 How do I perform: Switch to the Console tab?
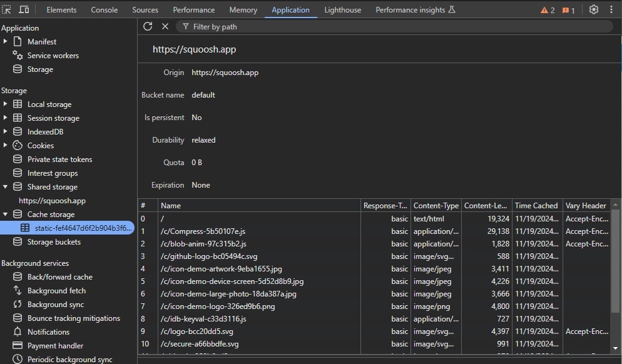(x=104, y=10)
